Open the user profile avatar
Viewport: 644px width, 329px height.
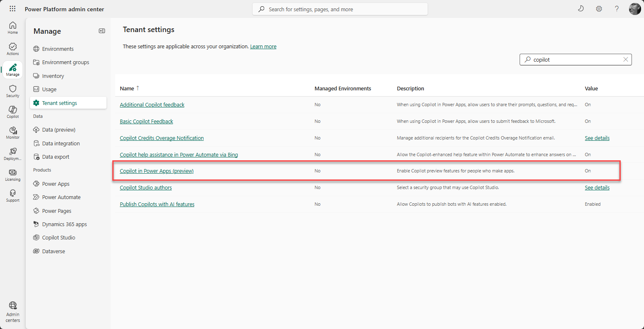click(x=634, y=9)
